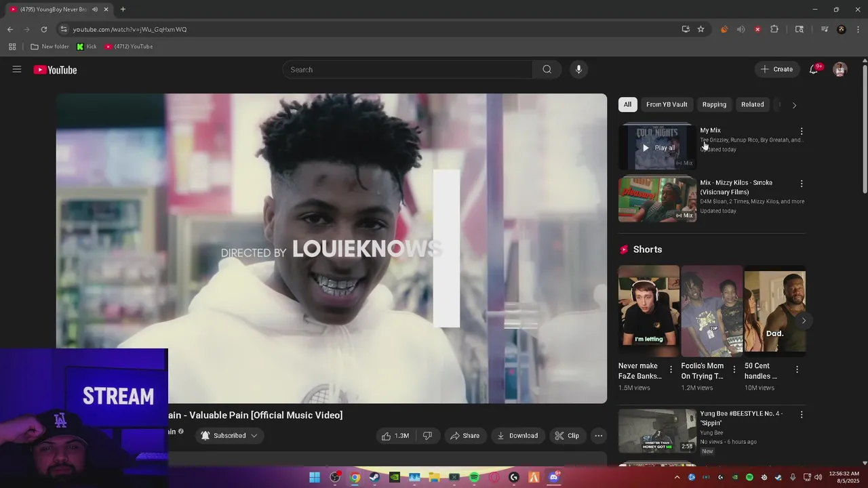Click the red X extension icon
This screenshot has height=488, width=868.
(x=757, y=29)
